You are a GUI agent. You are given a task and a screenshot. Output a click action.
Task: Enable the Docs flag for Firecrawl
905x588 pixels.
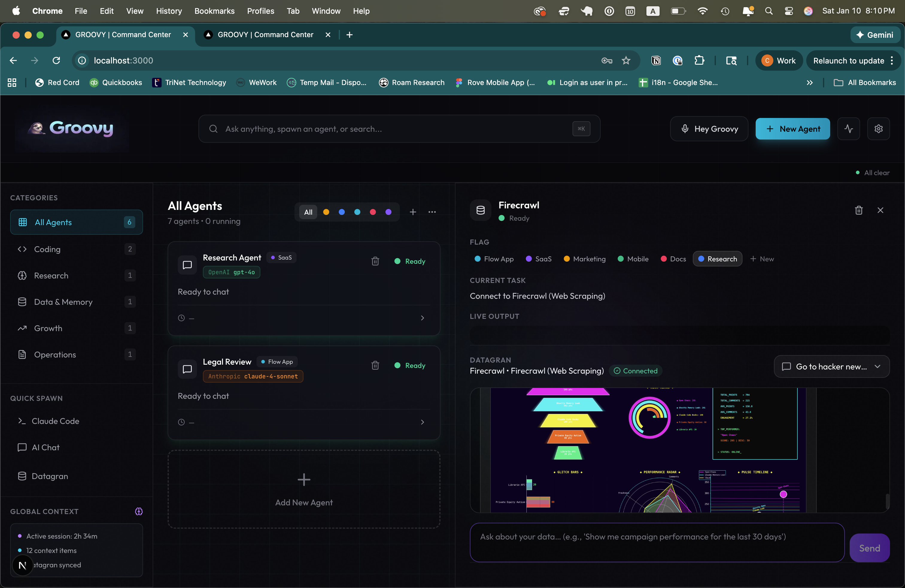pyautogui.click(x=673, y=259)
